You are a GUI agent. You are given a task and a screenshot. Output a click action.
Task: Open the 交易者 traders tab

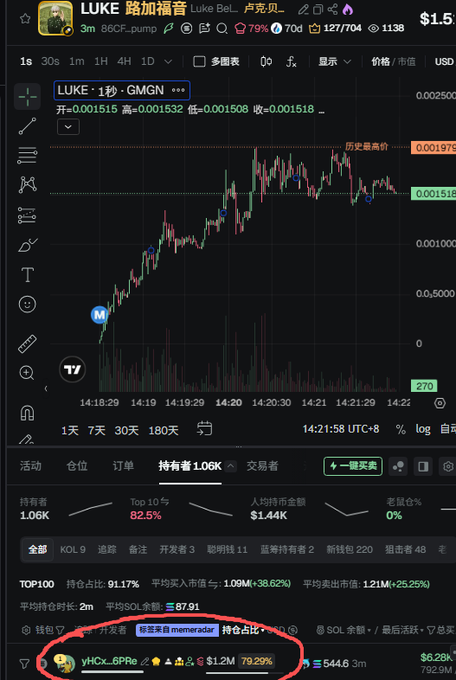pos(262,466)
